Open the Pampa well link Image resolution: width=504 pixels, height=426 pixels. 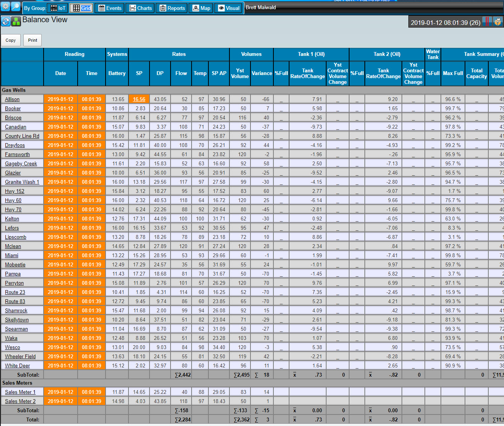click(x=13, y=274)
